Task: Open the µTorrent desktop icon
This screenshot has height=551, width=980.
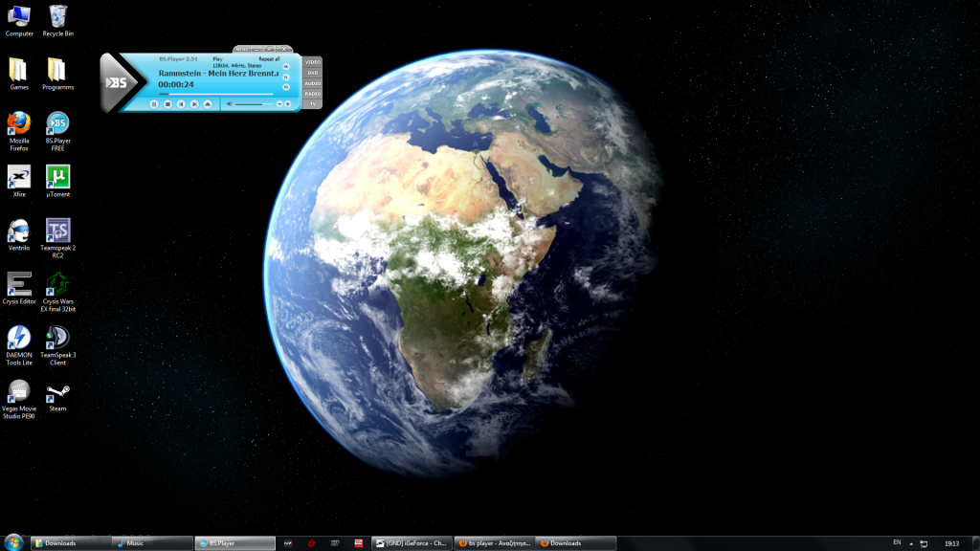Action: point(57,177)
